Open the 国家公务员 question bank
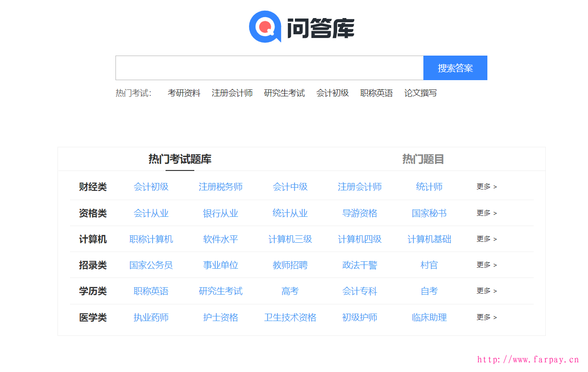The height and width of the screenshot is (372, 588). pos(151,265)
